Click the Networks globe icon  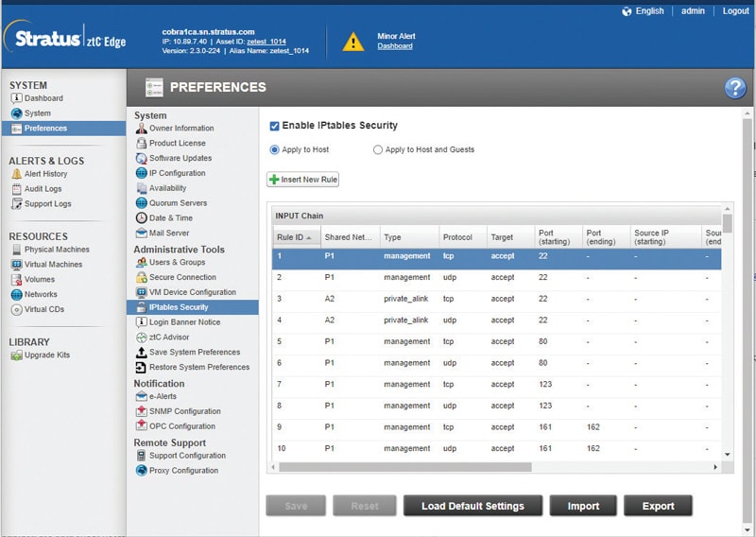tap(16, 294)
